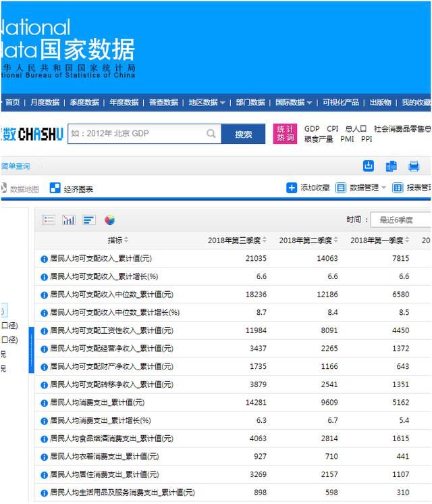Image resolution: width=432 pixels, height=504 pixels.
Task: Switch to column bar chart view
Action: (69, 220)
